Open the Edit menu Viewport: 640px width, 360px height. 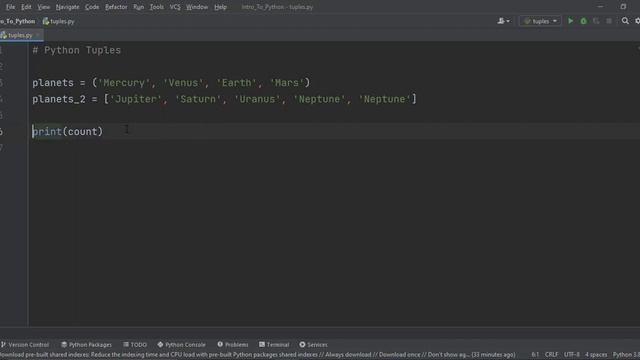pyautogui.click(x=26, y=7)
